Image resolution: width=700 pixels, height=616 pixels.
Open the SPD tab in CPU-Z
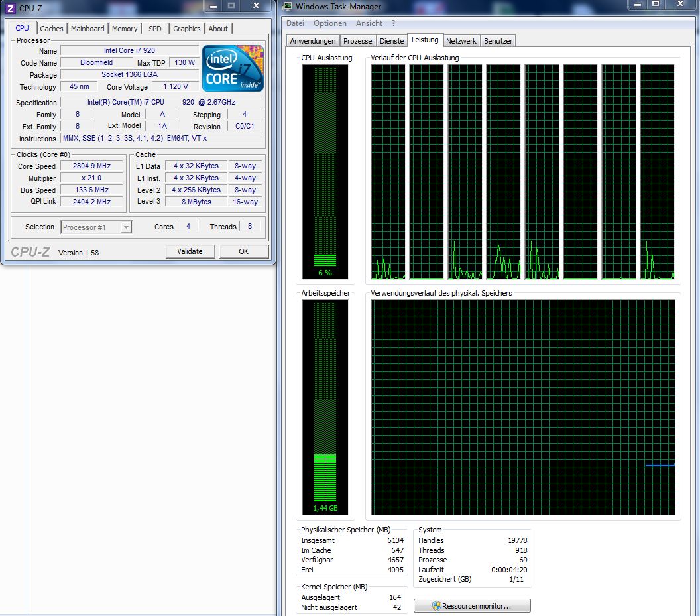click(x=155, y=29)
